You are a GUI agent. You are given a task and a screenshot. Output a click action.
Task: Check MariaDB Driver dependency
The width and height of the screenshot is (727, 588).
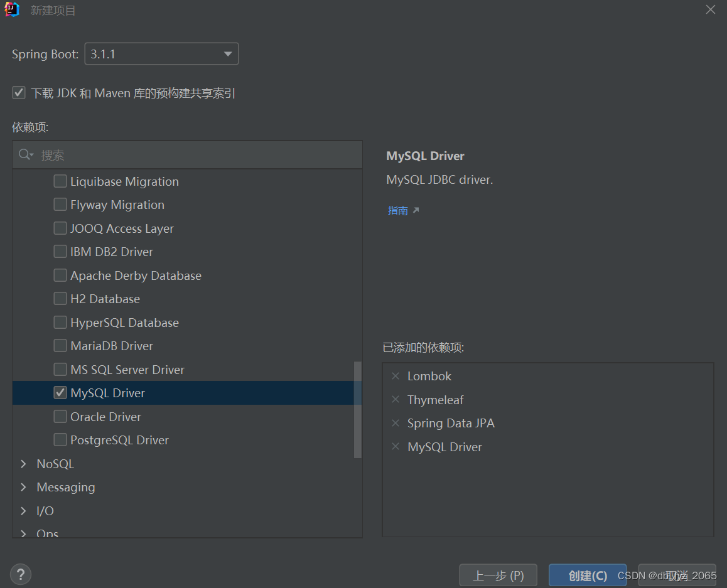(x=60, y=346)
